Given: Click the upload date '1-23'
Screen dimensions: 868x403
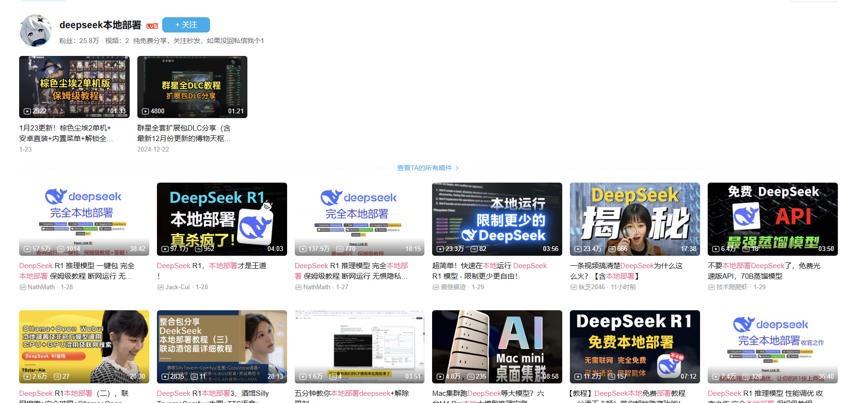Looking at the screenshot, I should point(25,149).
